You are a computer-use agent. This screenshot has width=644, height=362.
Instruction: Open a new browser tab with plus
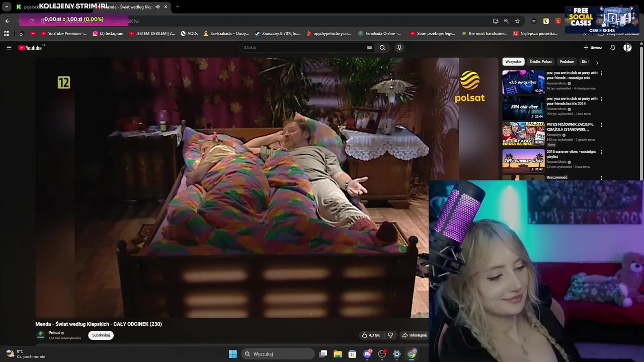tap(178, 7)
